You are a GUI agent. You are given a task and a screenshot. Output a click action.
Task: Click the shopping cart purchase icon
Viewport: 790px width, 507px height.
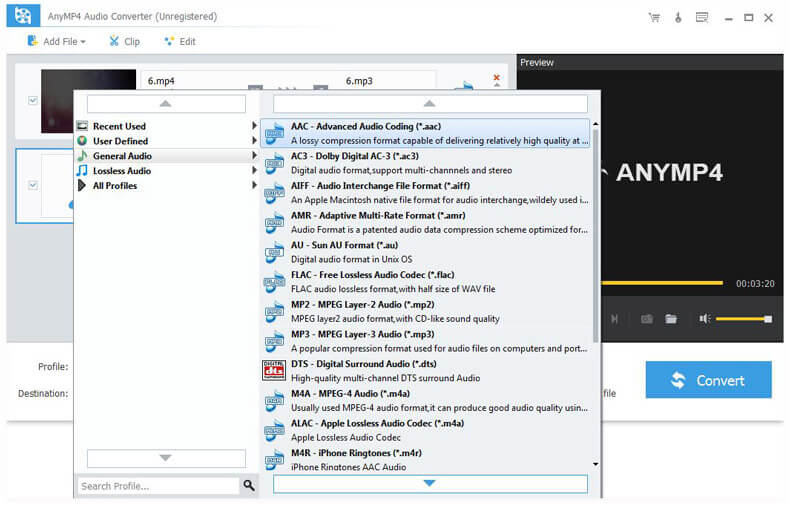point(654,17)
